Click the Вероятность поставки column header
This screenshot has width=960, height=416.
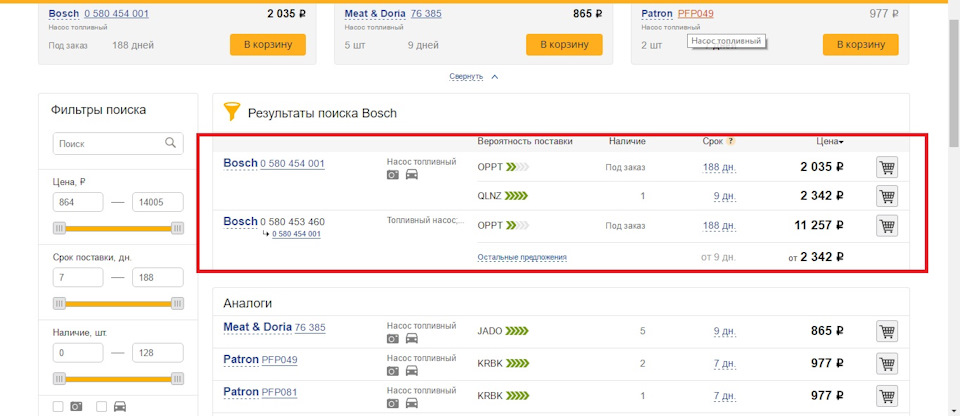525,142
